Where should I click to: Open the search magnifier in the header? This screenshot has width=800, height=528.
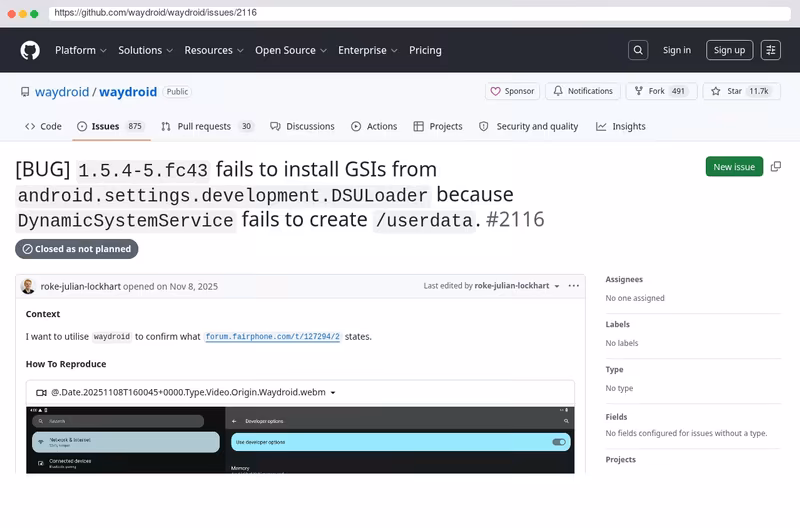pyautogui.click(x=638, y=50)
